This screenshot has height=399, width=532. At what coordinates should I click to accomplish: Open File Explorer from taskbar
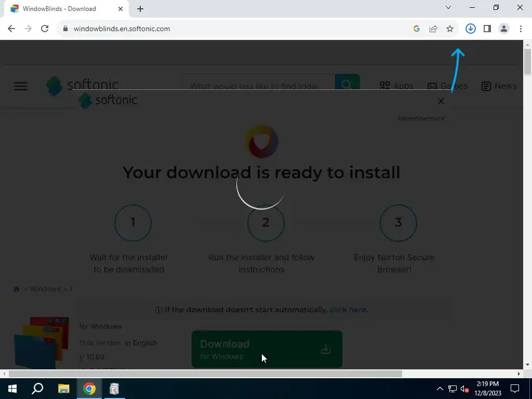(63, 389)
